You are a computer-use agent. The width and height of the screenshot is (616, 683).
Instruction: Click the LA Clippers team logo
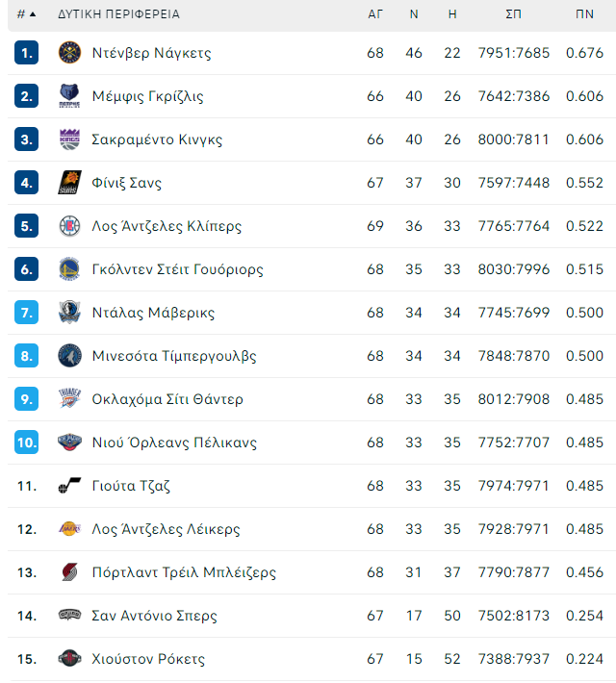[x=69, y=226]
